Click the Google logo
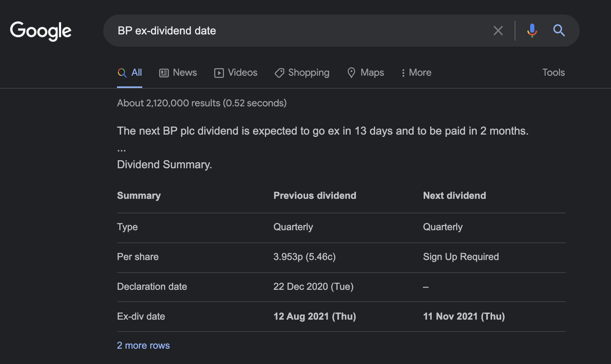This screenshot has height=364, width=611. pos(41,31)
